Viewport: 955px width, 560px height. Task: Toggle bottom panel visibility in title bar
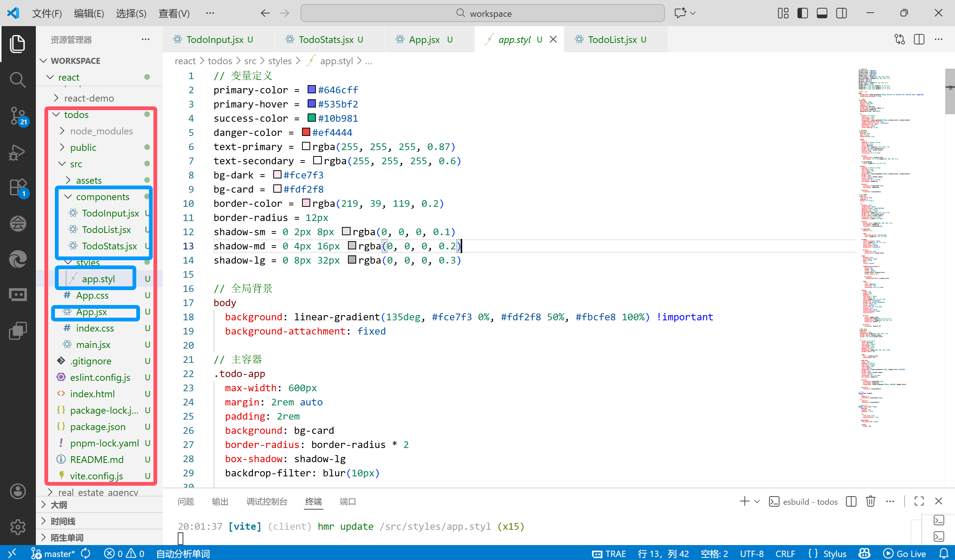point(822,13)
